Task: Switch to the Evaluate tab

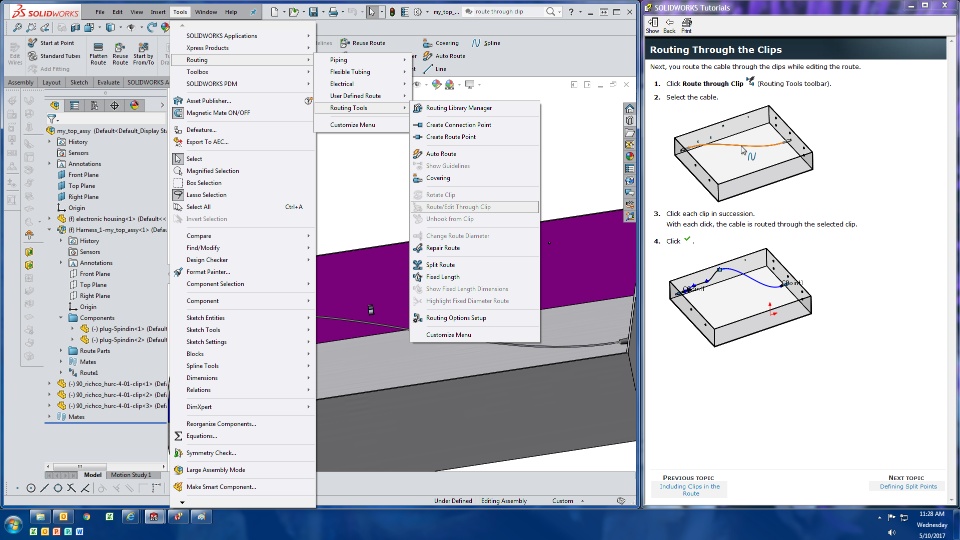Action: point(108,82)
